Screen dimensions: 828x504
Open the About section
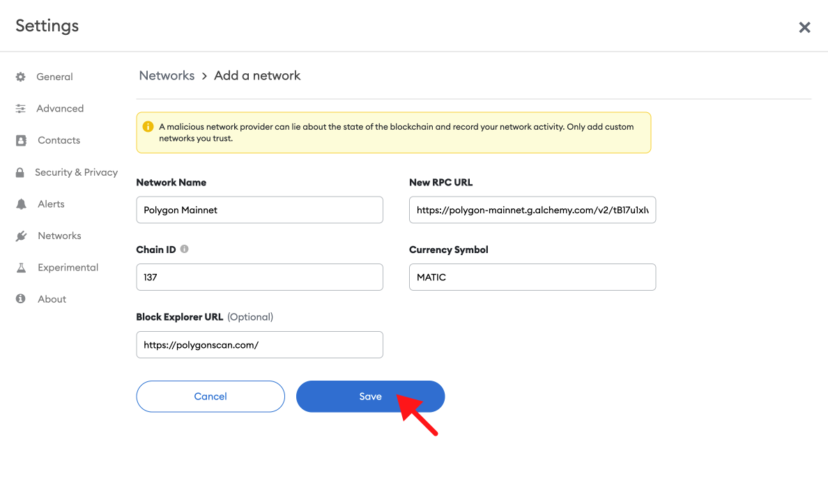pyautogui.click(x=52, y=299)
